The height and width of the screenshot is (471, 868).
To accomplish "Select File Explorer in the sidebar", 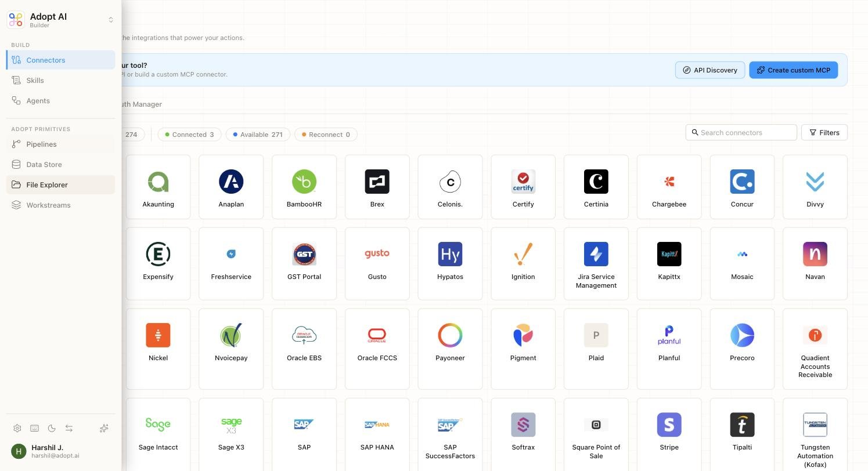I will tap(60, 184).
